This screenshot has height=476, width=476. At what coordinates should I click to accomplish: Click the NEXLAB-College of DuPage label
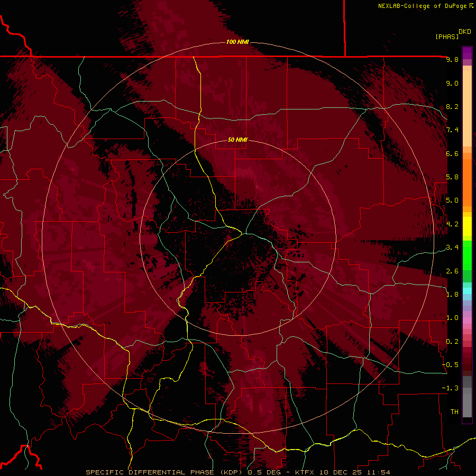tap(422, 6)
